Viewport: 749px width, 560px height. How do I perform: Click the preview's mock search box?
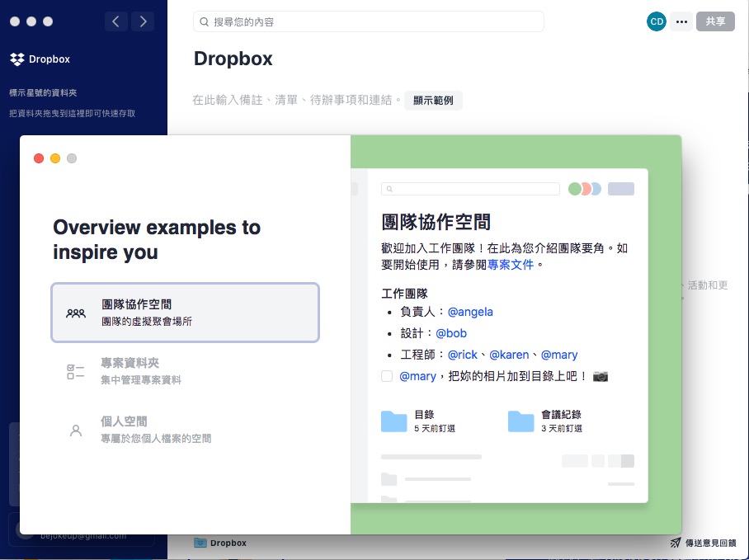pos(470,189)
